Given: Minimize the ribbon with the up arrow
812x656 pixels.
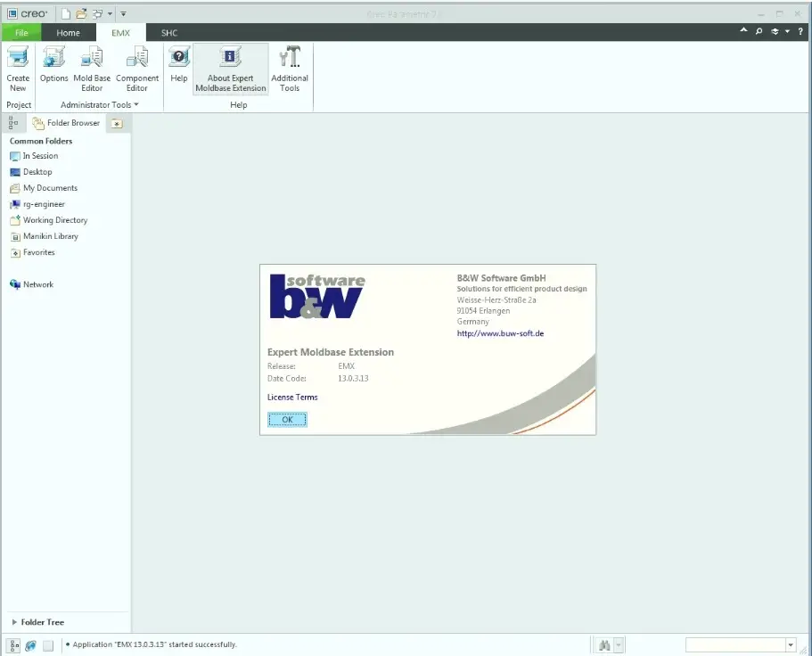Looking at the screenshot, I should [743, 30].
